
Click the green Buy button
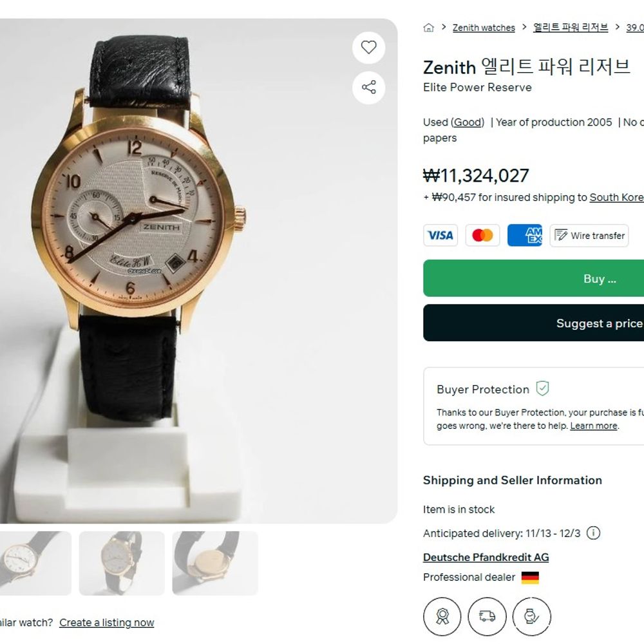coord(533,278)
